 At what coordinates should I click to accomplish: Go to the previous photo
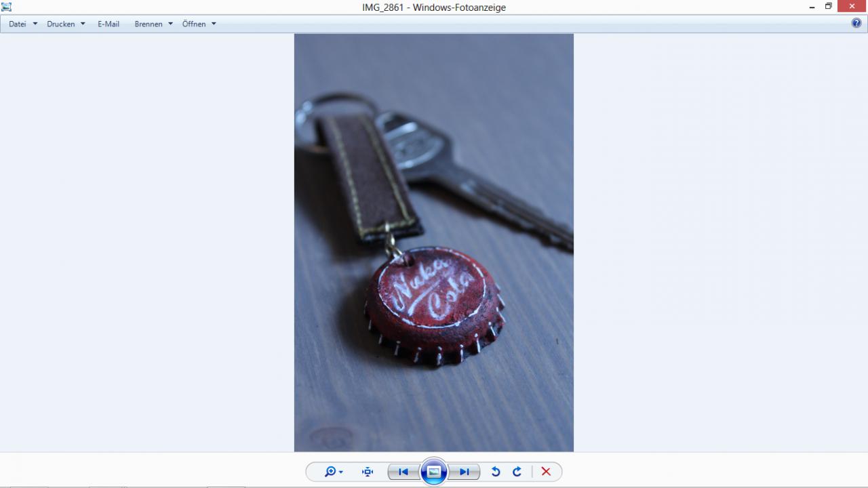[403, 472]
